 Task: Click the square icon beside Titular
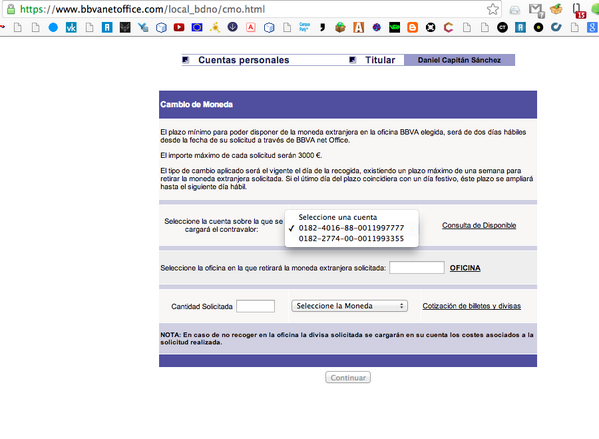[353, 60]
